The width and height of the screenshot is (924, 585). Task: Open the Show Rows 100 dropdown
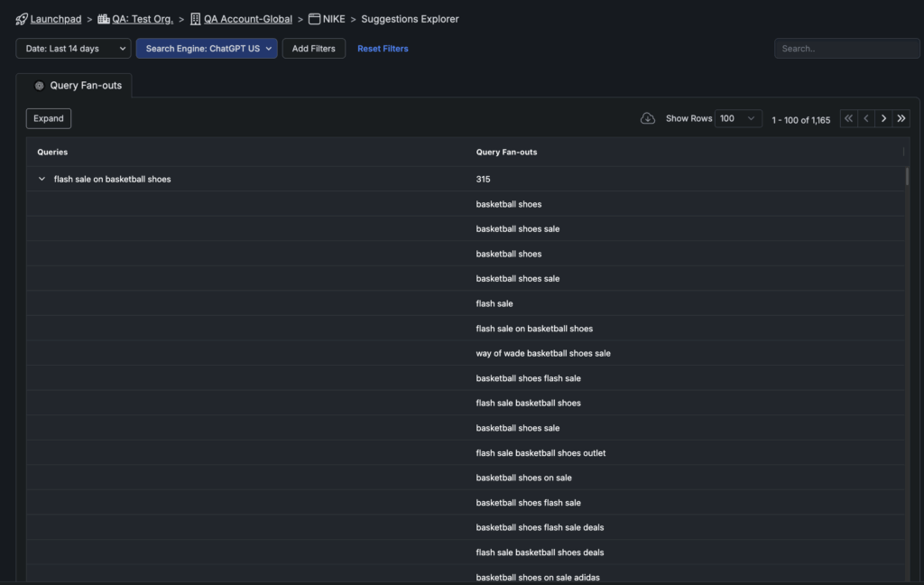click(x=738, y=118)
